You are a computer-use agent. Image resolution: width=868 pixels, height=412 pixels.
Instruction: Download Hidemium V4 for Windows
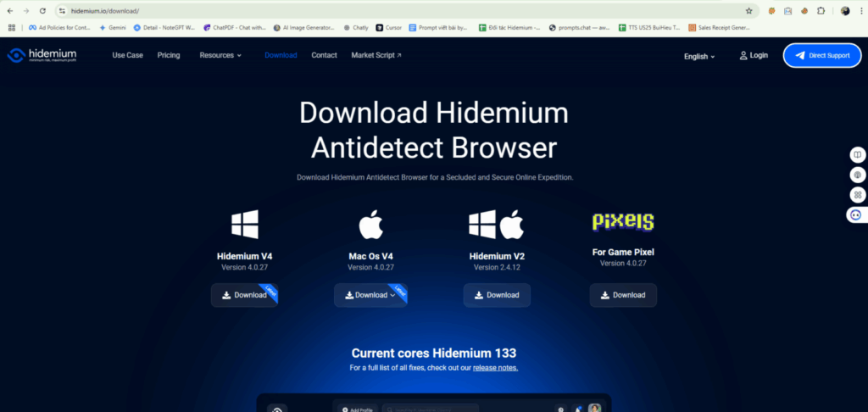[x=244, y=295]
